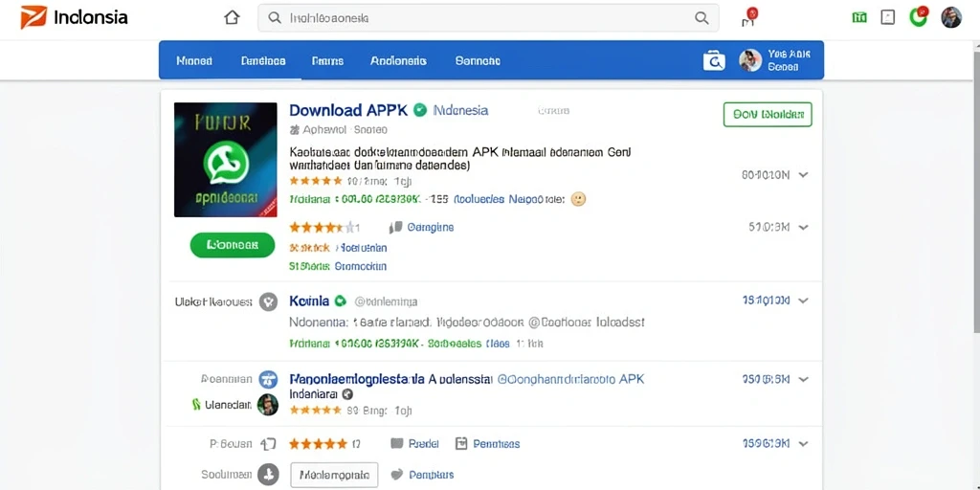Click the green square icon in the top bar
This screenshot has height=490, width=980.
(859, 17)
